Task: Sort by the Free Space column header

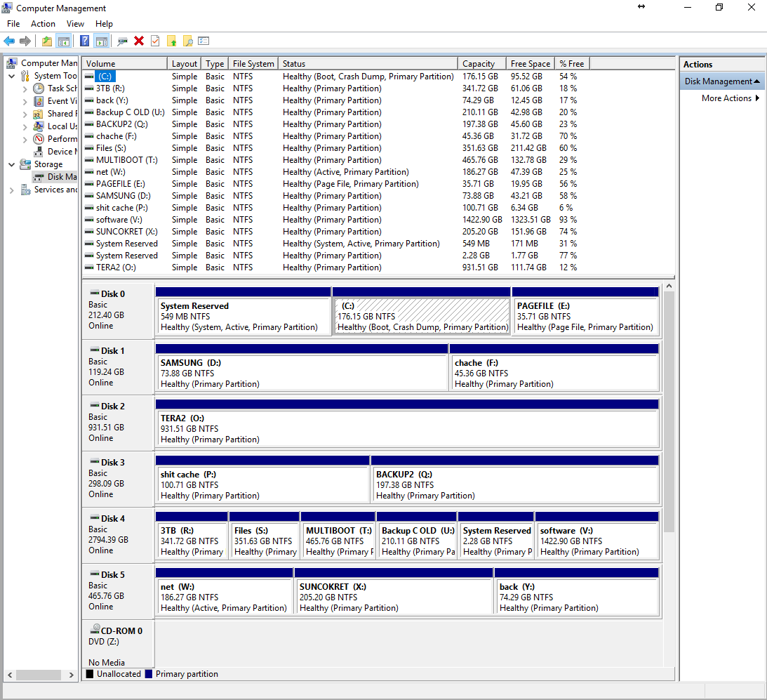Action: 531,64
